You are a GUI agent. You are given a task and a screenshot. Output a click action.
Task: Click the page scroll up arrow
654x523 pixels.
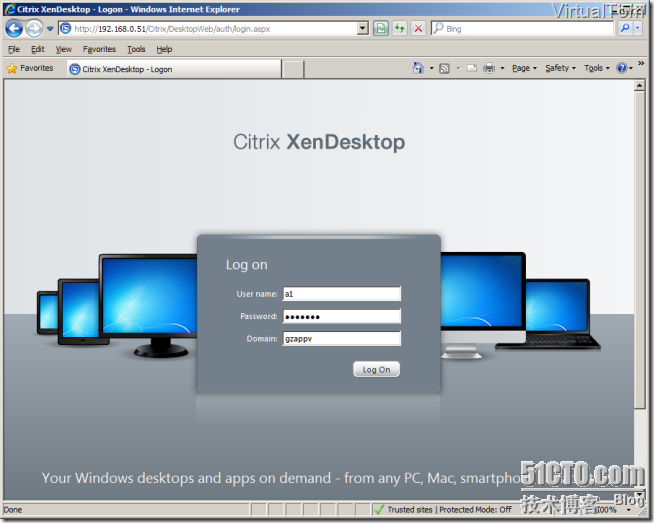click(x=639, y=85)
